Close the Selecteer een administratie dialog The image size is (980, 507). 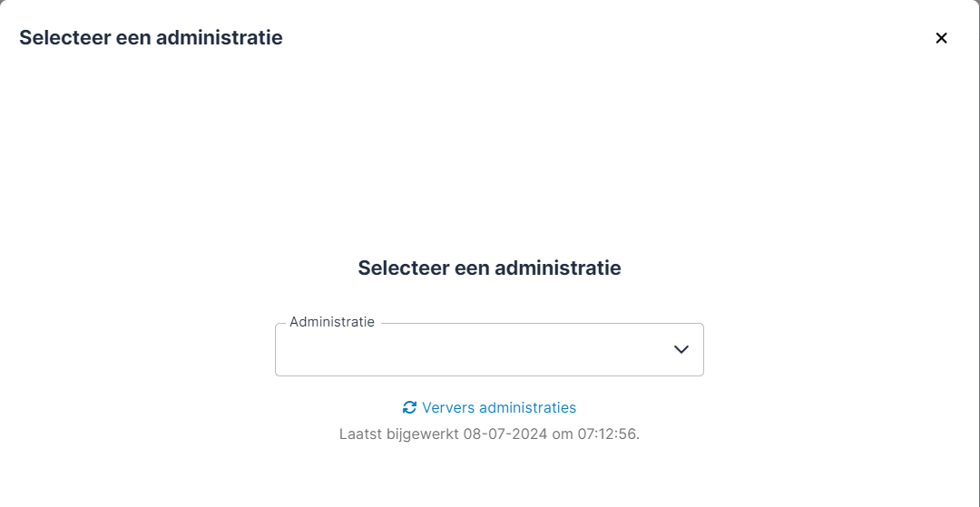[x=941, y=38]
